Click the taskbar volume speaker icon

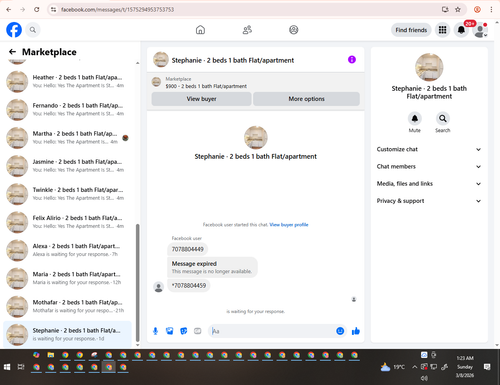(x=424, y=378)
